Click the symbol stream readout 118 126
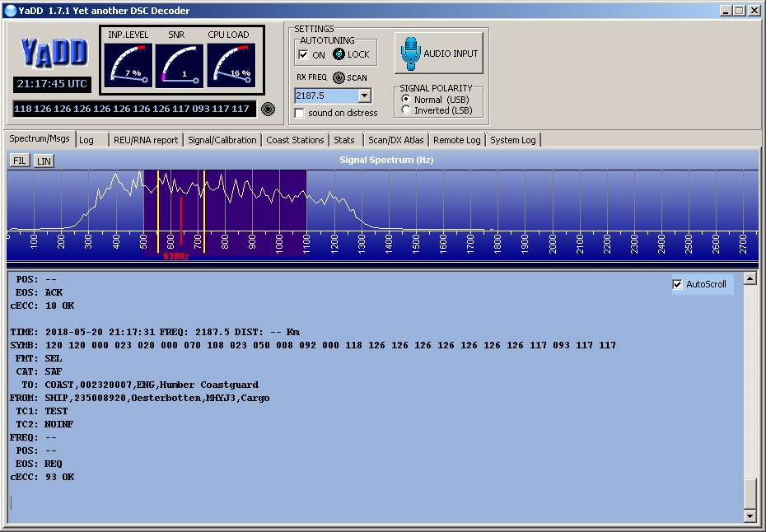 (134, 109)
